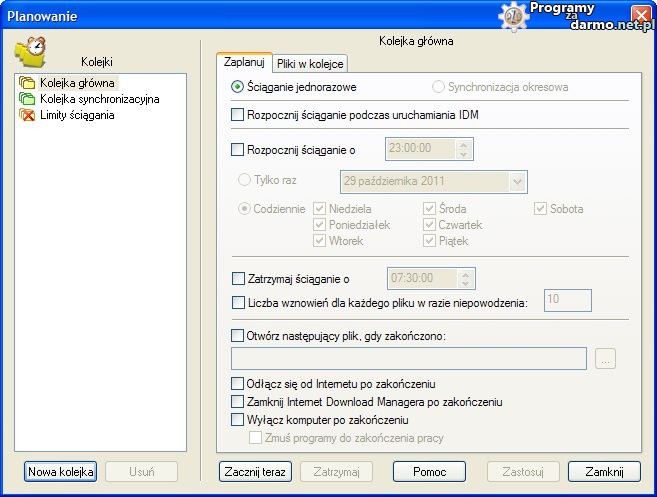Screen dimensions: 657x497
Task: Click the start time 23:00:00 spinner arrows
Action: 463,150
